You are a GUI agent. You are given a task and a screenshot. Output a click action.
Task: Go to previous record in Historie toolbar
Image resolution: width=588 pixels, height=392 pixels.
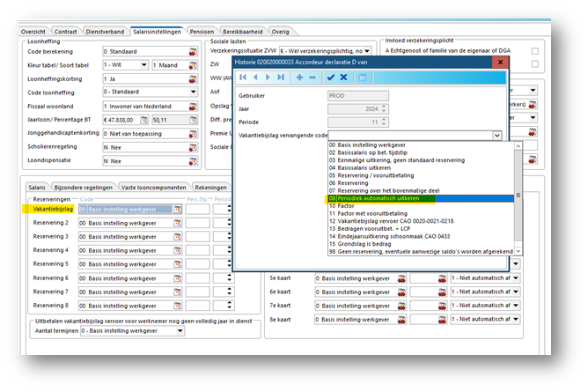(255, 78)
